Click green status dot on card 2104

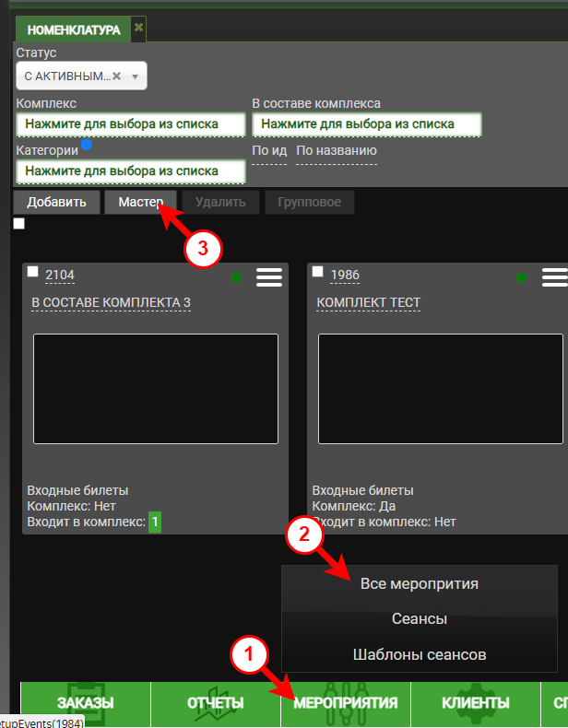click(237, 277)
